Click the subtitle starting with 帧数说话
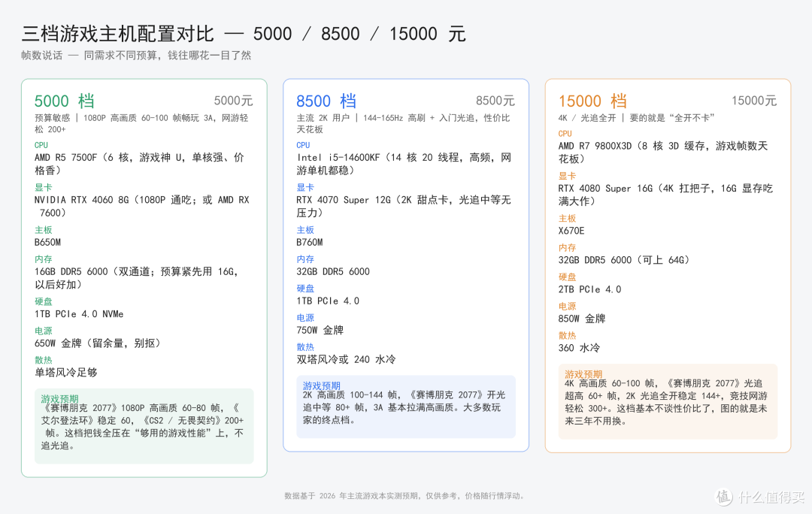This screenshot has width=812, height=514. click(x=136, y=56)
